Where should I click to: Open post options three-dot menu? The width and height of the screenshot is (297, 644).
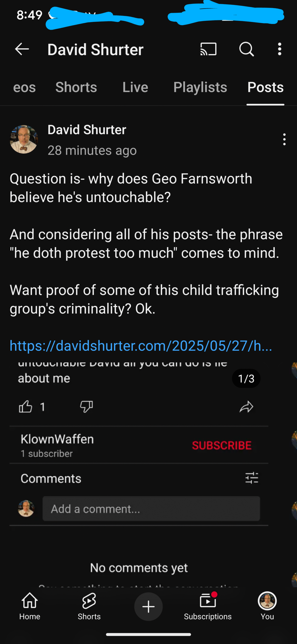tap(284, 139)
